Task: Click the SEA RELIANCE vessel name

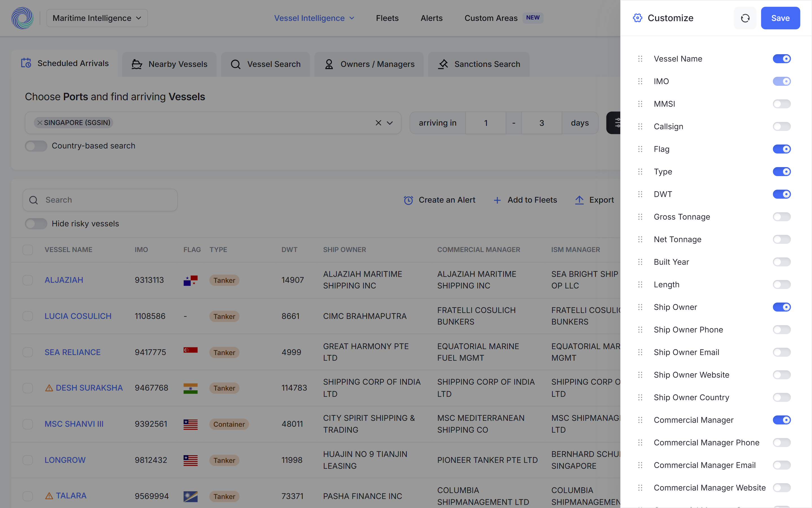Action: (x=72, y=352)
